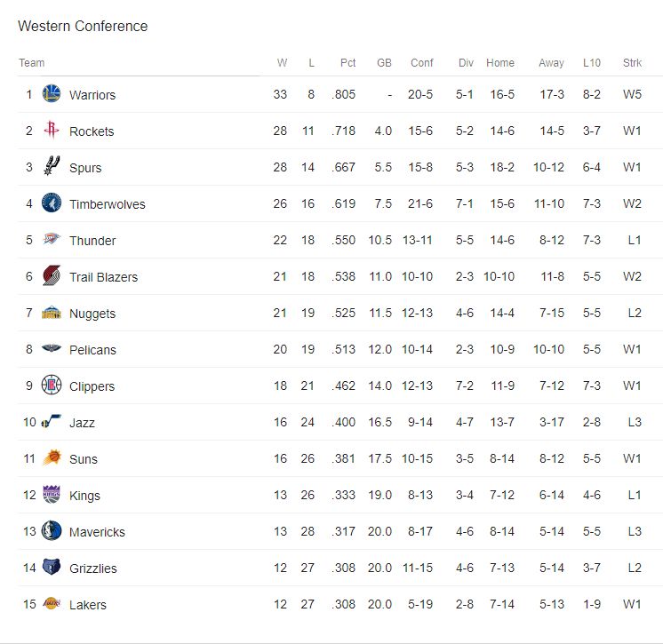Click the Thunder team logo
Screen dimensions: 663x644
(52, 240)
